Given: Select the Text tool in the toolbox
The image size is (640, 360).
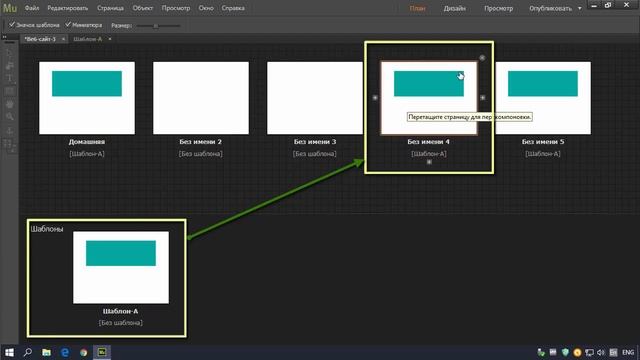Looking at the screenshot, I should pos(9,78).
